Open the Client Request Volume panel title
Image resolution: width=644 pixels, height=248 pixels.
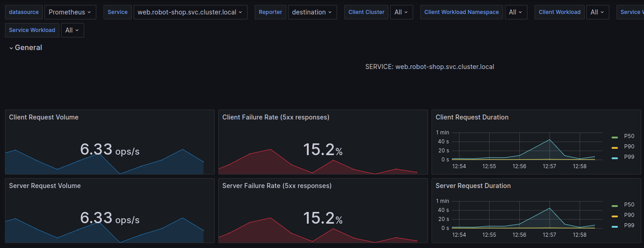pos(44,117)
